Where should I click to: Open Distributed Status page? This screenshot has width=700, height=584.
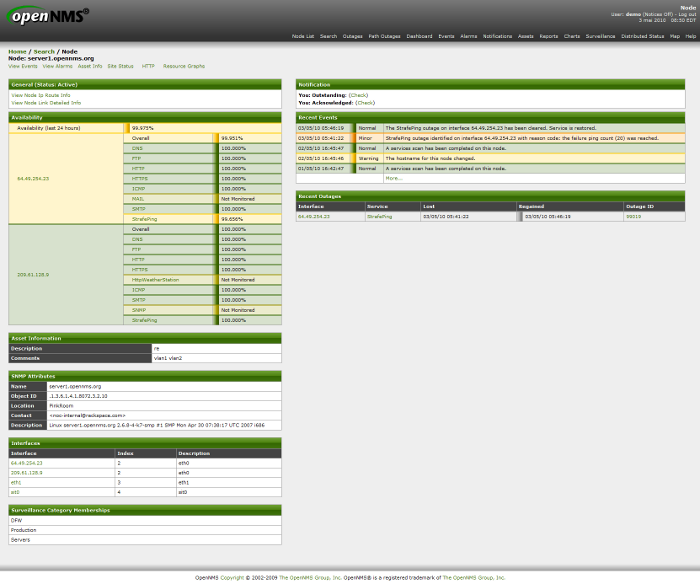click(x=642, y=36)
